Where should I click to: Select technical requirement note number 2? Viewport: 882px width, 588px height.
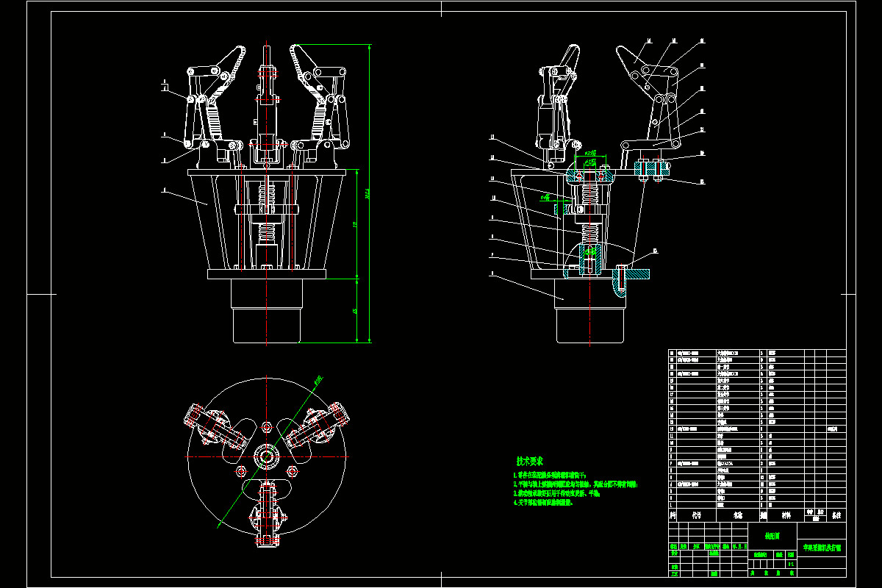tap(576, 485)
